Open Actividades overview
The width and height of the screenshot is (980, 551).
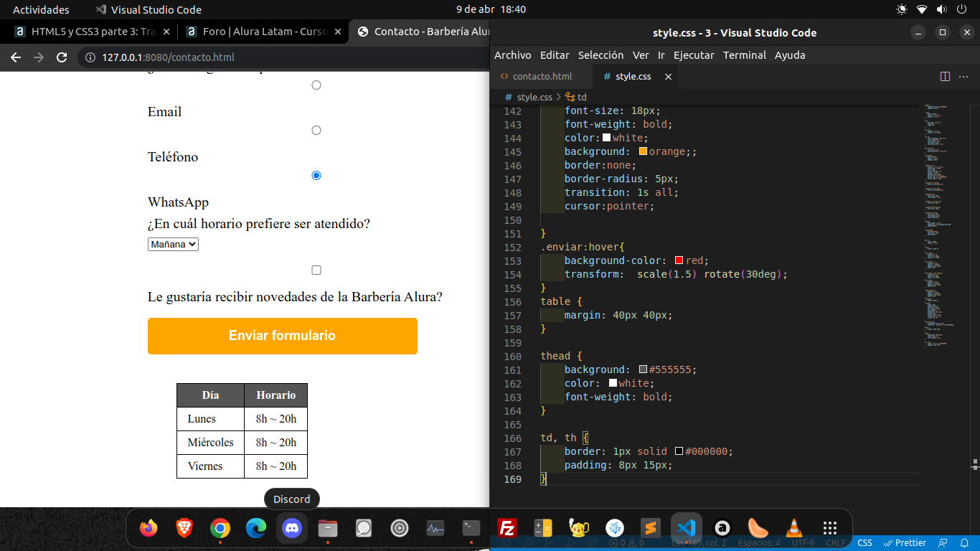41,9
